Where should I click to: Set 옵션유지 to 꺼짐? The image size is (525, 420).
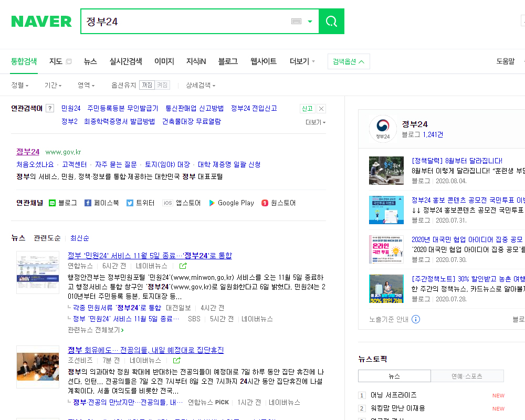click(147, 85)
